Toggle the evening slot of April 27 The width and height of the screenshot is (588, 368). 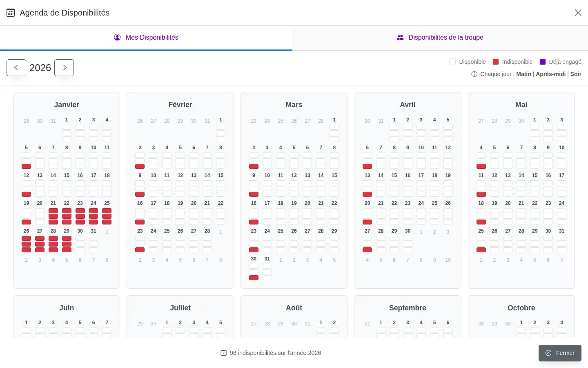point(367,250)
